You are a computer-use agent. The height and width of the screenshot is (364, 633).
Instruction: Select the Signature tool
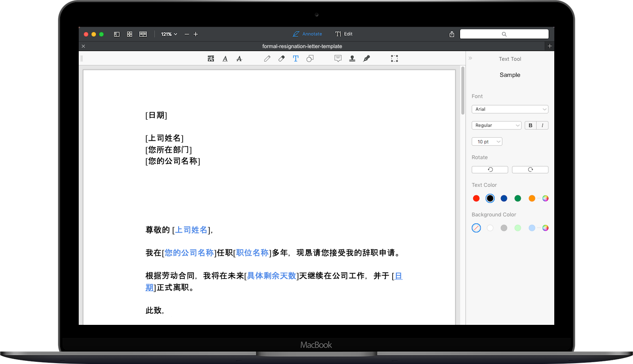click(367, 58)
